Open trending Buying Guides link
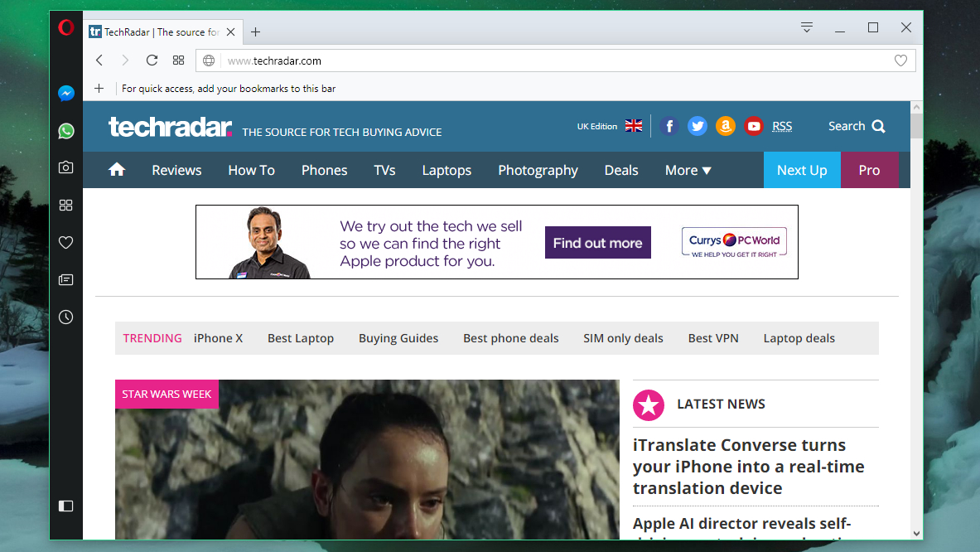980x552 pixels. tap(398, 338)
